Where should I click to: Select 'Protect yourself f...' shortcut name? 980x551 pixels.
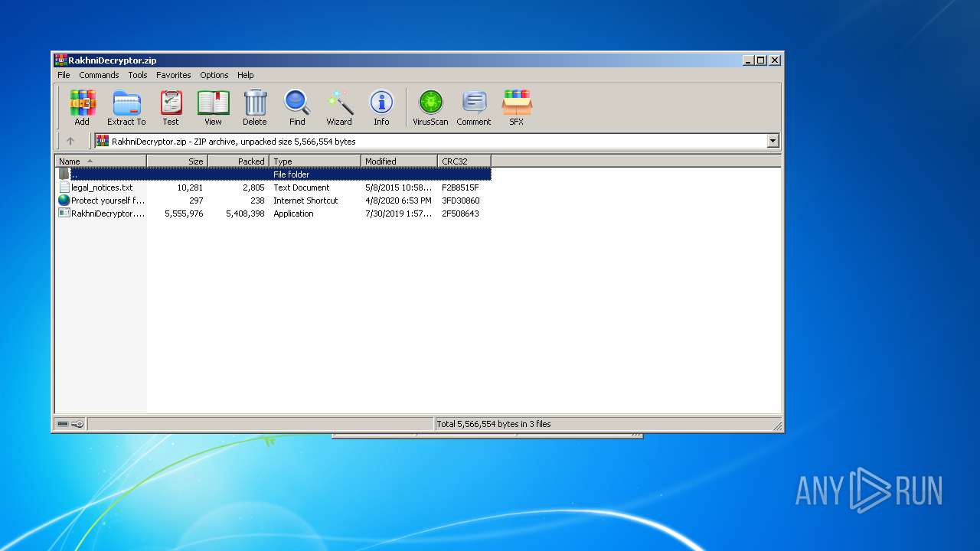108,201
